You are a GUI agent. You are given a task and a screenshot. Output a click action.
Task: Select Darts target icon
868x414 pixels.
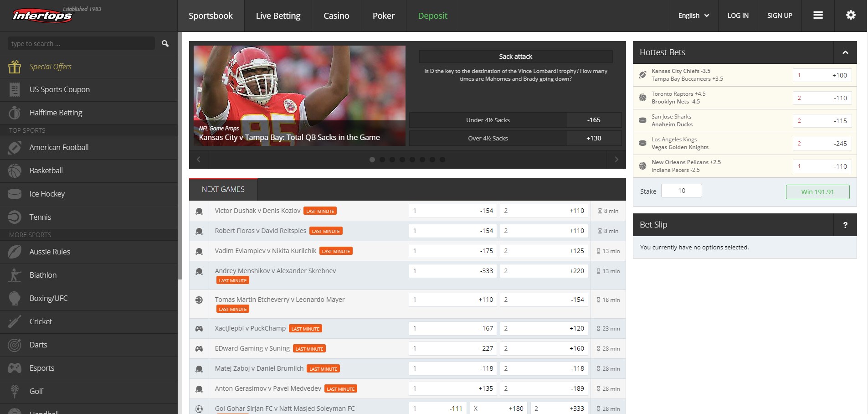pyautogui.click(x=15, y=345)
